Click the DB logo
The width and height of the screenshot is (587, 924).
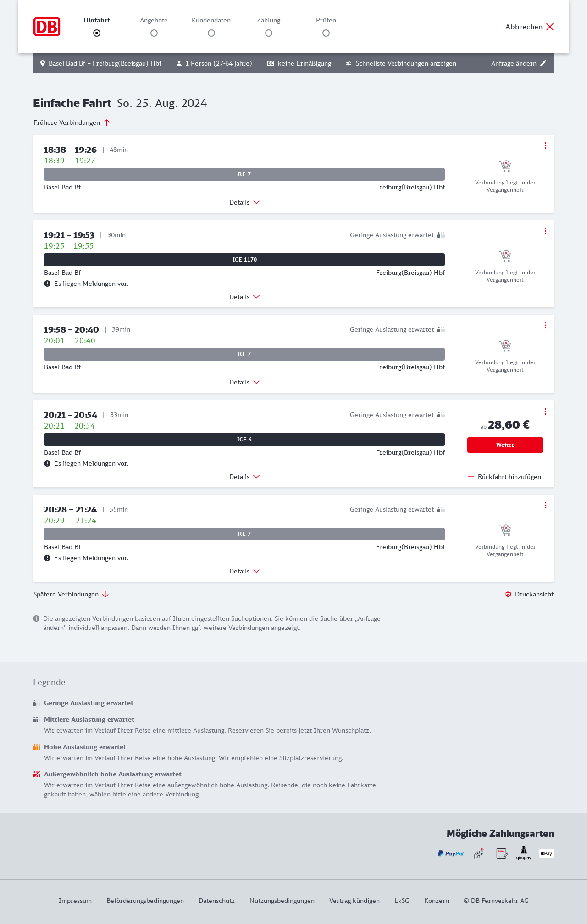tap(47, 27)
